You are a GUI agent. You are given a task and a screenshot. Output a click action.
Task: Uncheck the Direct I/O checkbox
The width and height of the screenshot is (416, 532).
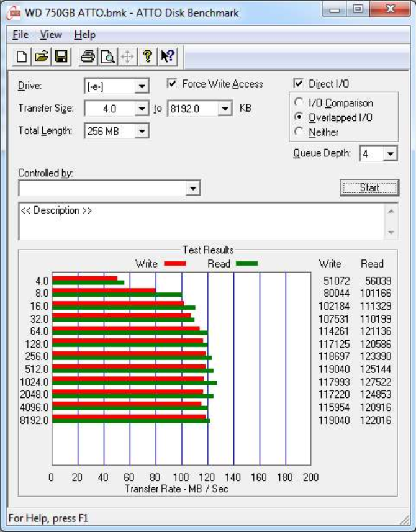point(298,83)
